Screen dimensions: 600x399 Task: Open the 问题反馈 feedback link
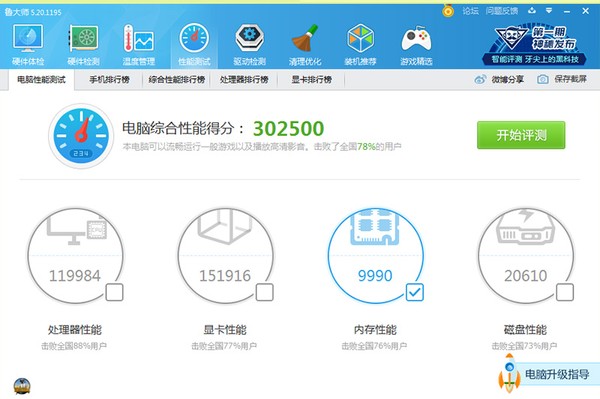[x=502, y=11]
